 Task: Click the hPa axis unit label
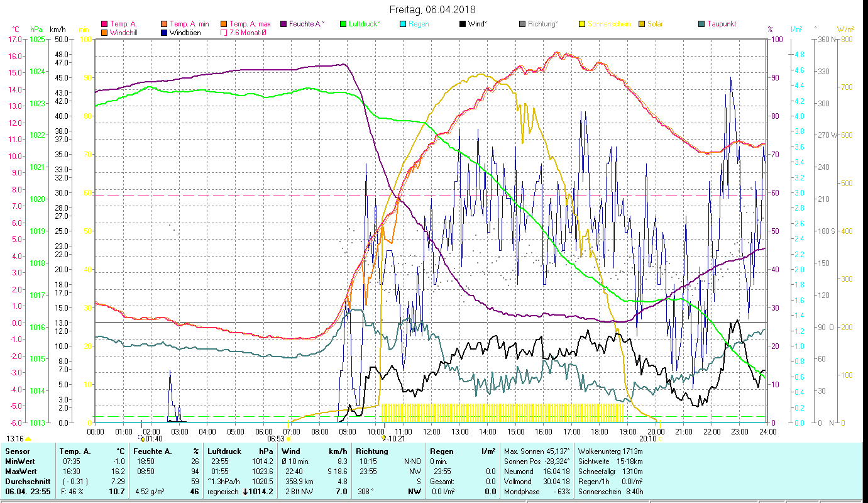(x=36, y=30)
